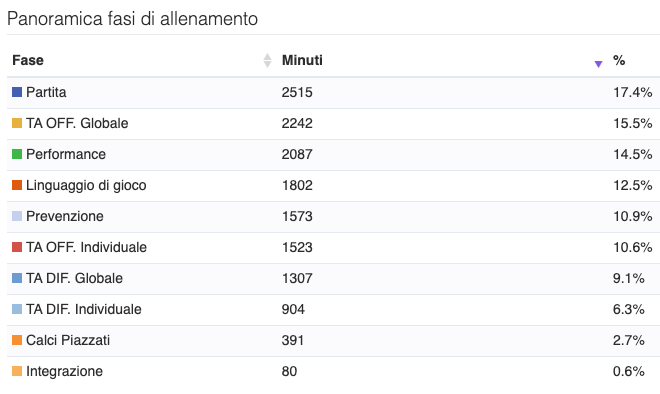
Task: Click the Fase column header
Action: pos(28,60)
